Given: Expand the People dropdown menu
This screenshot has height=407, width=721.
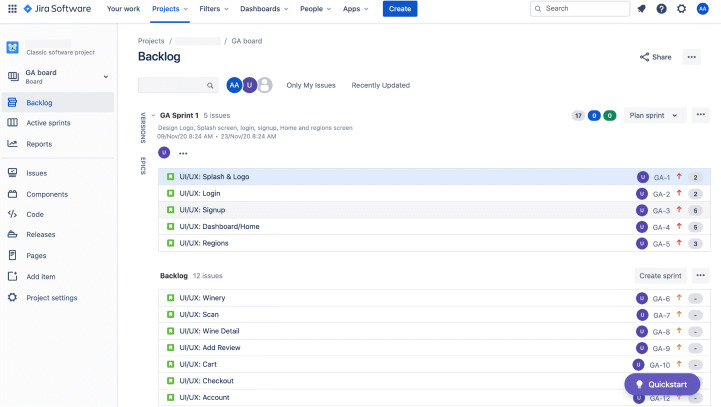Looking at the screenshot, I should (x=315, y=9).
